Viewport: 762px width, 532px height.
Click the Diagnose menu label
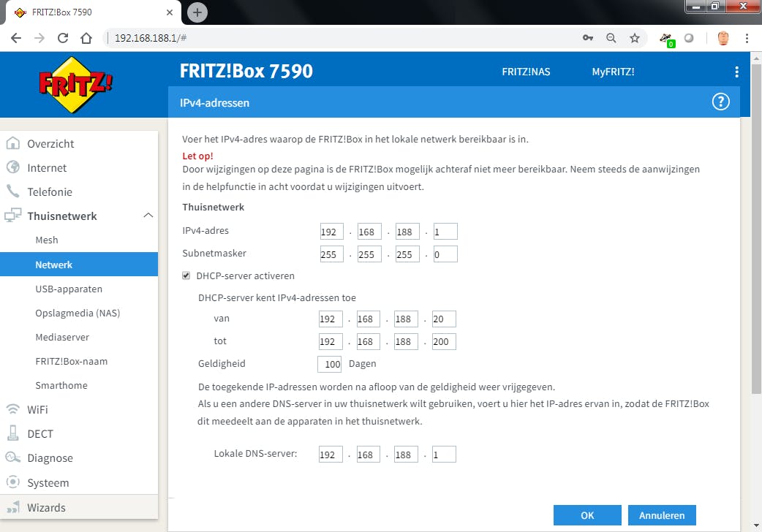(50, 458)
